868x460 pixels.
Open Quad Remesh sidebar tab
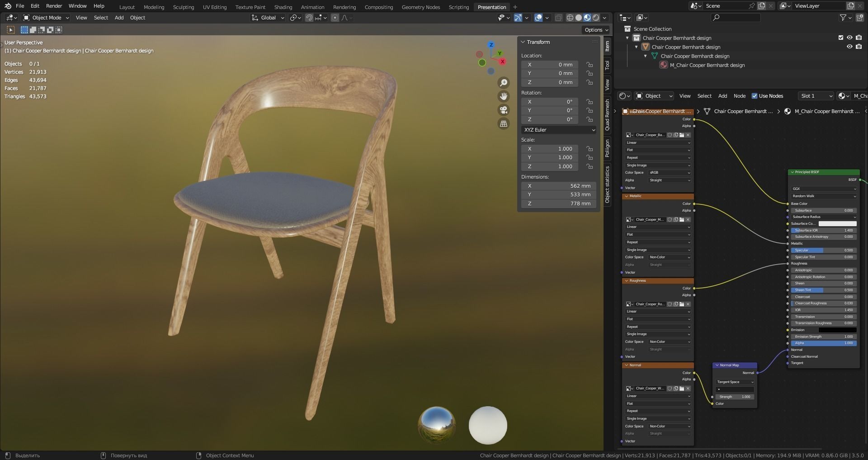click(607, 115)
